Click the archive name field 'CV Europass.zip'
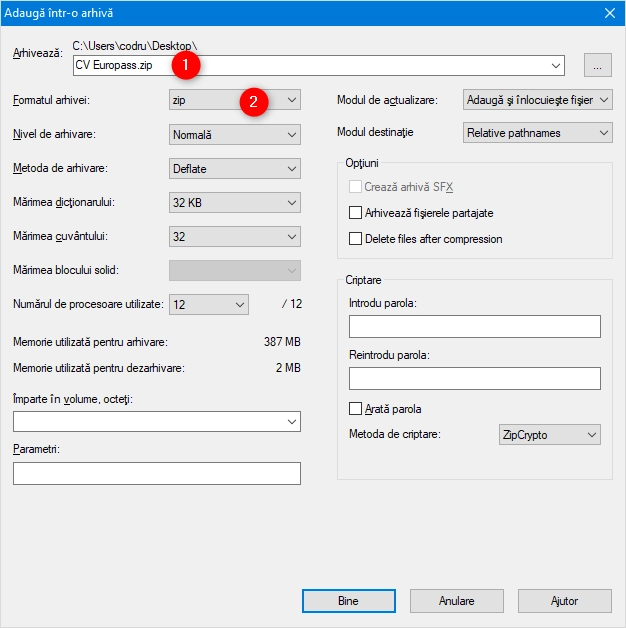 (318, 65)
